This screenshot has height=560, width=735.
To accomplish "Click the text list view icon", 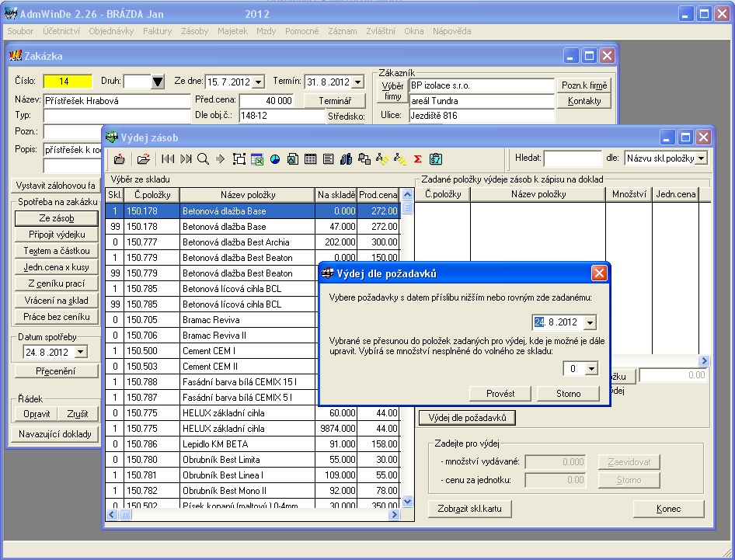I will click(328, 159).
